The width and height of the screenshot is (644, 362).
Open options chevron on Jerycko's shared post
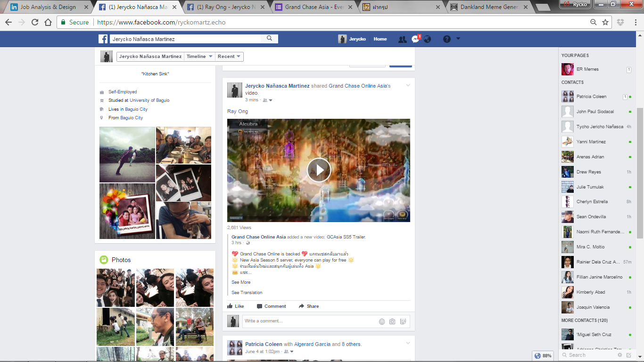(x=408, y=85)
